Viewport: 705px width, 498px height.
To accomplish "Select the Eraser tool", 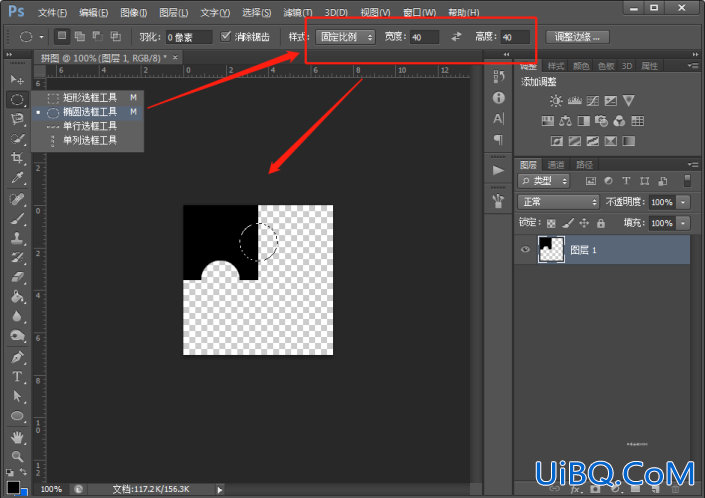I will [x=17, y=277].
